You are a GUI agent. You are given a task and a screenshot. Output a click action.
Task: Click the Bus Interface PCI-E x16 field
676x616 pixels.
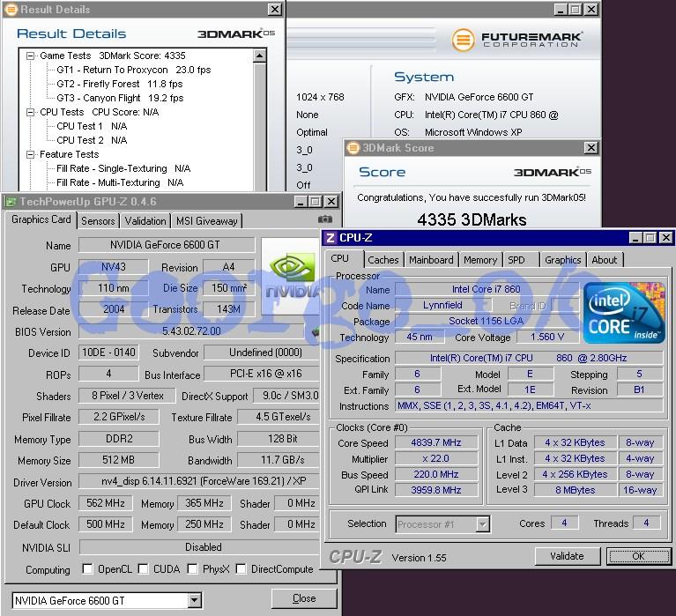coord(261,374)
